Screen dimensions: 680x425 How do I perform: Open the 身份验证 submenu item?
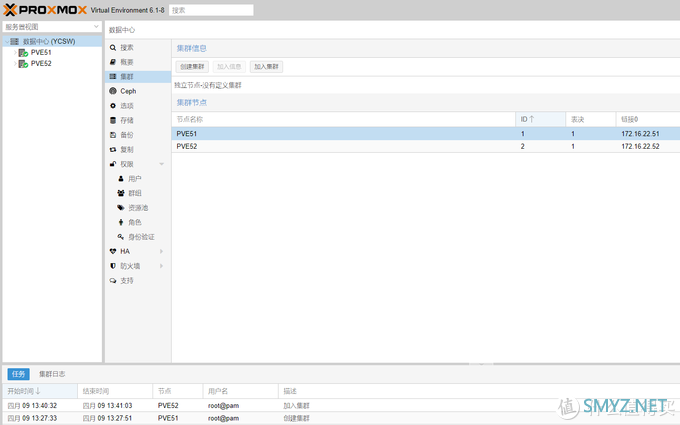click(138, 237)
